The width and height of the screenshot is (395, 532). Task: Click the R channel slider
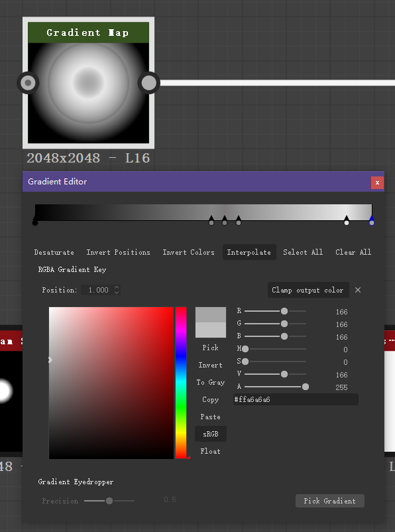point(275,311)
